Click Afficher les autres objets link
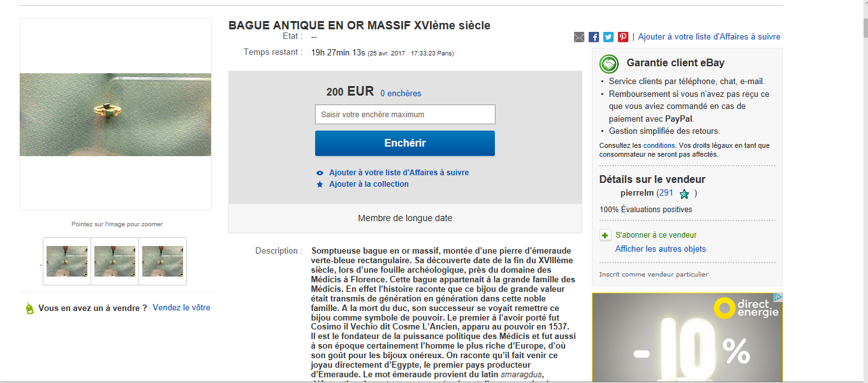Viewport: 868px width, 383px height. [660, 249]
